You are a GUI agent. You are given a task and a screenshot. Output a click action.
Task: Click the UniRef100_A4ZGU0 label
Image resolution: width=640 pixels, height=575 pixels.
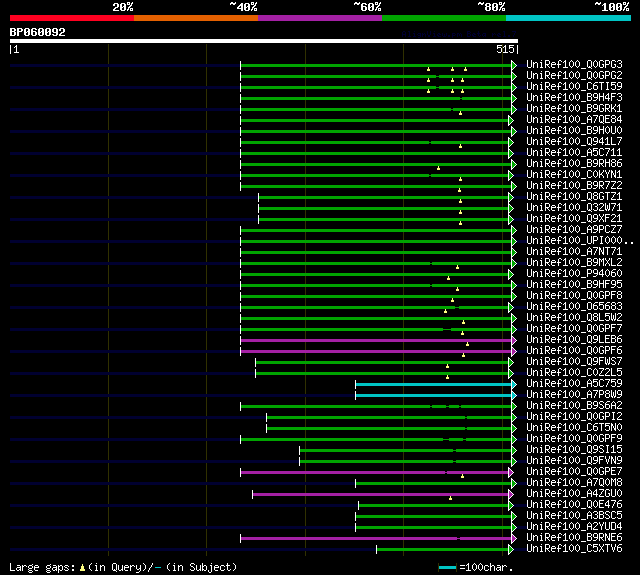point(574,494)
